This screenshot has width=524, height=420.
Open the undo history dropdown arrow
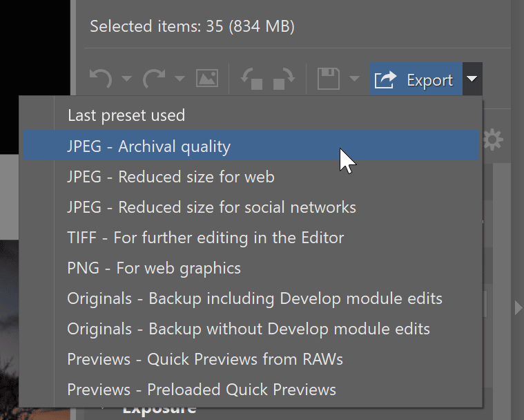coord(126,79)
